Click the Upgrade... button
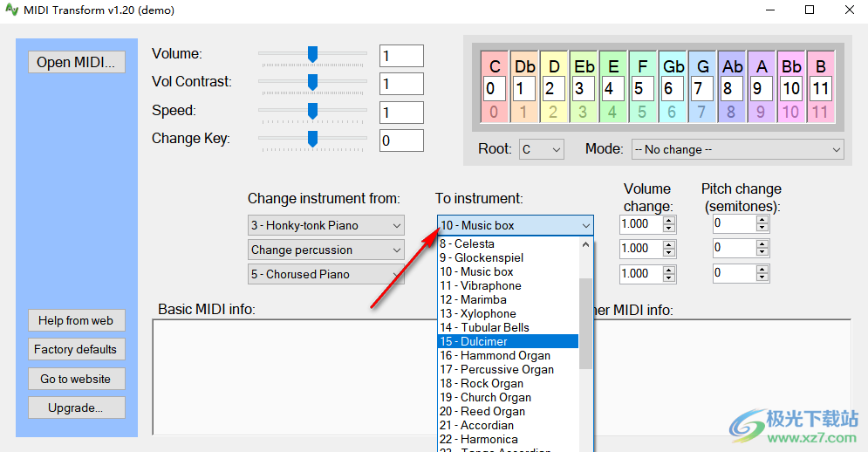Viewport: 868px width, 452px height. click(76, 407)
